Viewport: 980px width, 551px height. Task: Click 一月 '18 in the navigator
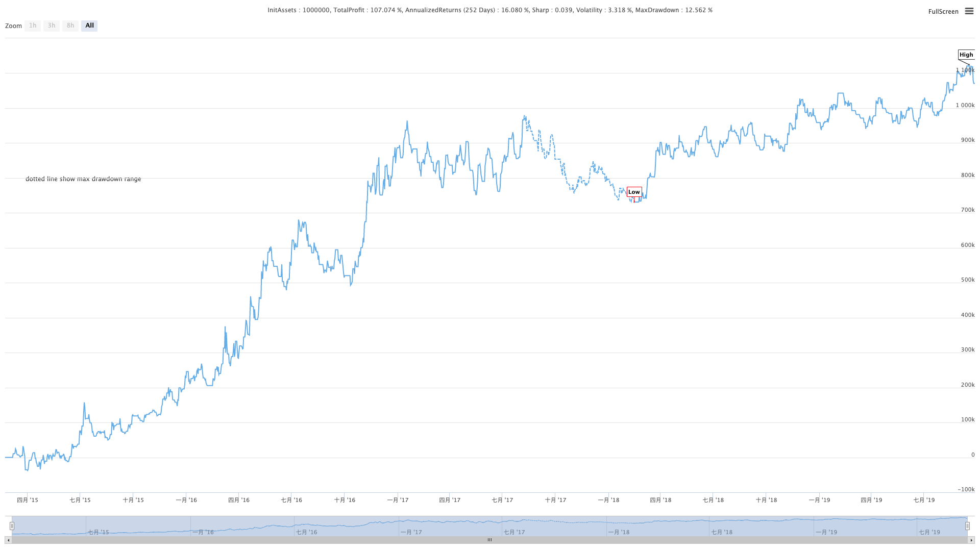pyautogui.click(x=619, y=532)
